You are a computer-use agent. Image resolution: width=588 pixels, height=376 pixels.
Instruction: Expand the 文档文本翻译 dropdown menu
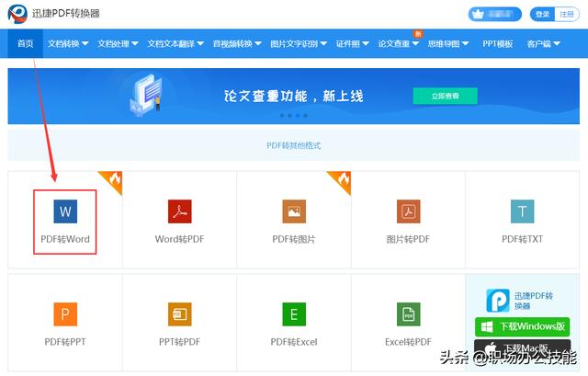coord(175,43)
